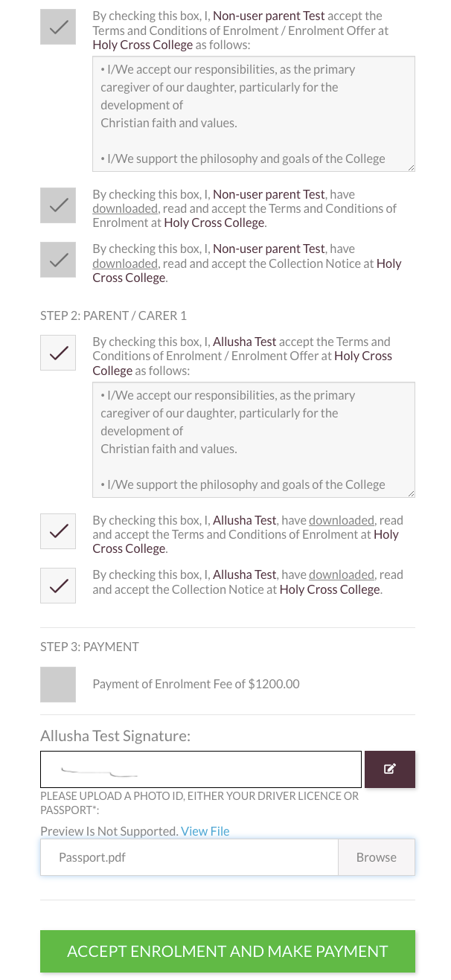The height and width of the screenshot is (980, 451).
Task: Open Non-user parent's Collection Notice 'downloaded' link
Action: tap(125, 263)
